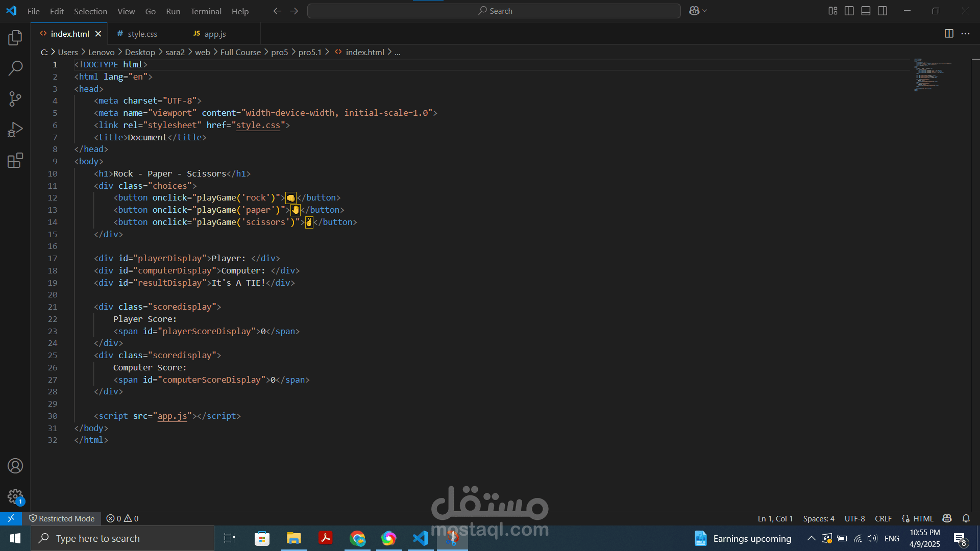980x551 pixels.
Task: Open the editor More Actions ellipsis
Action: [x=965, y=34]
